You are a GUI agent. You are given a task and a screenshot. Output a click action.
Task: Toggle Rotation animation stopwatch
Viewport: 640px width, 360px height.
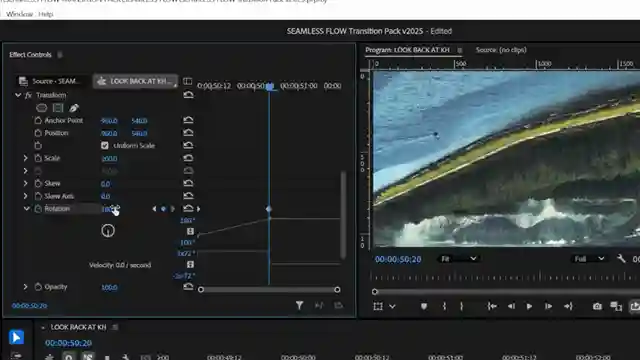[38, 209]
